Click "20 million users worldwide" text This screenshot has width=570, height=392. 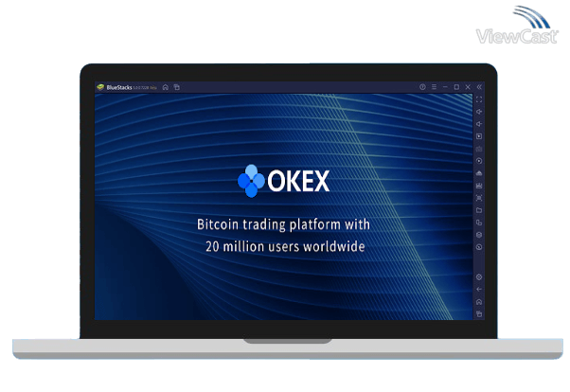(x=285, y=246)
